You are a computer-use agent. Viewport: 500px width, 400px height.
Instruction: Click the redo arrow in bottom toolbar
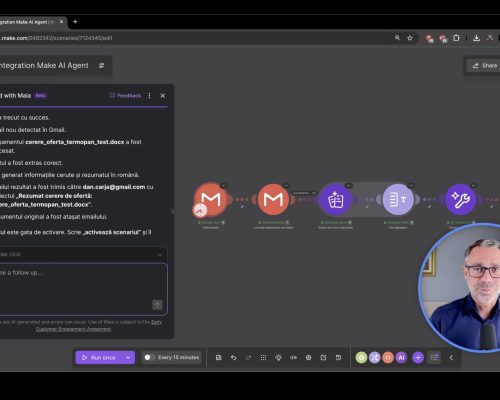[248, 357]
